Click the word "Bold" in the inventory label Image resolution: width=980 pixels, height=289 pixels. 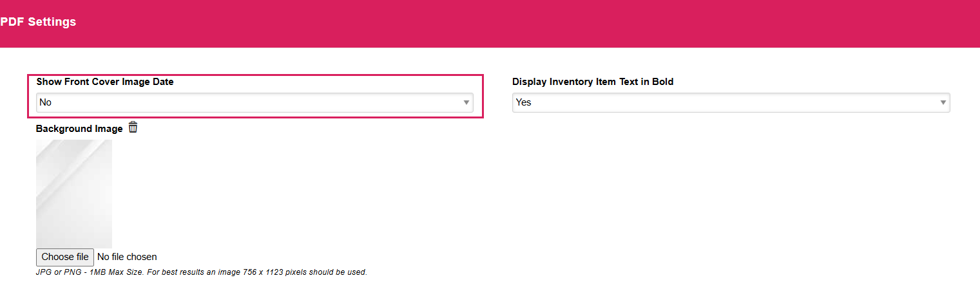tap(662, 82)
